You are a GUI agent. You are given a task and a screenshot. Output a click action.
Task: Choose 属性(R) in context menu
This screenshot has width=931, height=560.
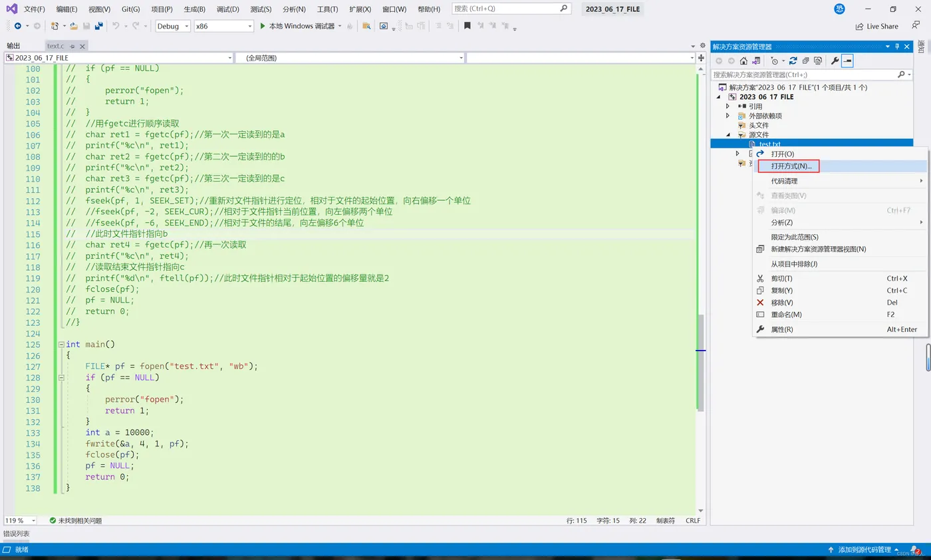tap(841, 329)
